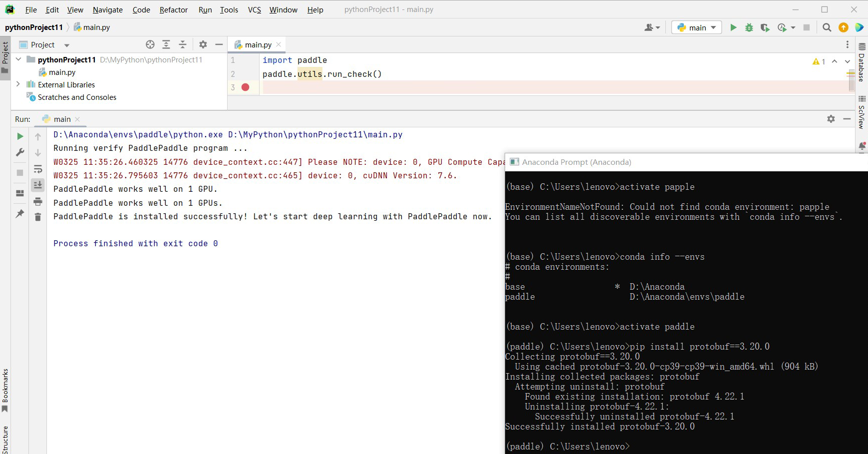The image size is (868, 454).
Task: Close the main.py editor tab
Action: (x=279, y=44)
